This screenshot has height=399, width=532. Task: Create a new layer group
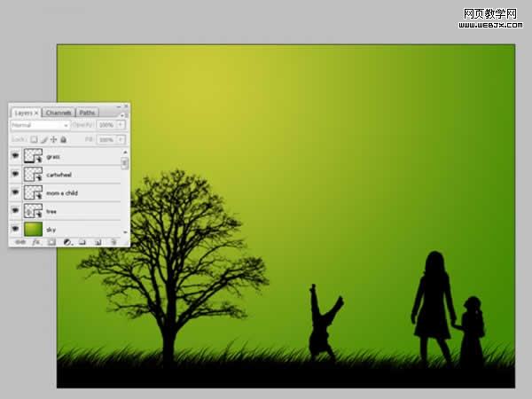[x=82, y=242]
